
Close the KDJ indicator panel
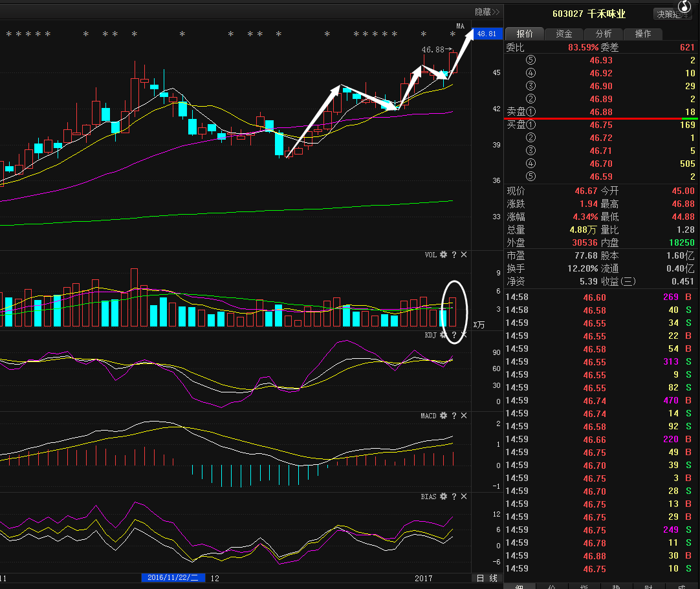pos(464,335)
